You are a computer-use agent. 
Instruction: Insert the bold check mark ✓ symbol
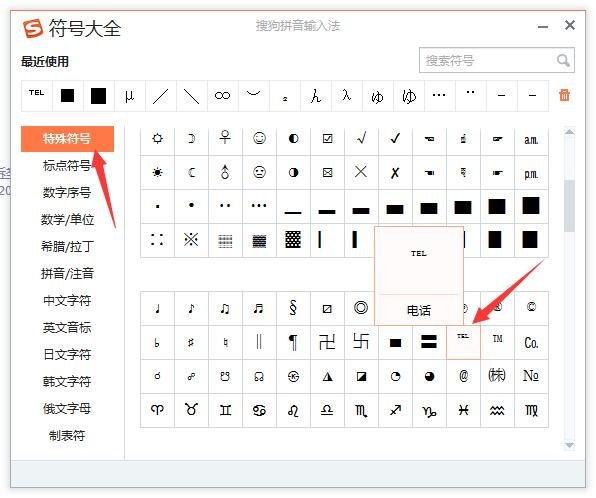(395, 139)
